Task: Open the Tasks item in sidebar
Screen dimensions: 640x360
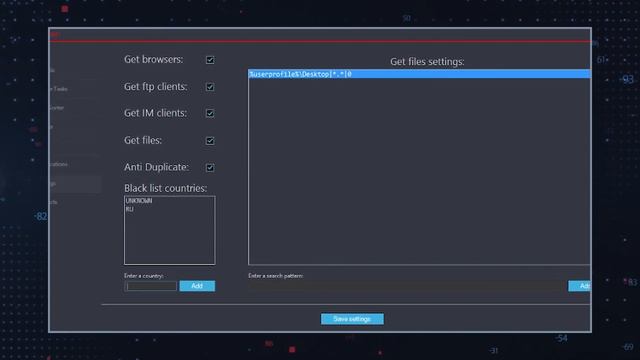Action: click(x=59, y=89)
